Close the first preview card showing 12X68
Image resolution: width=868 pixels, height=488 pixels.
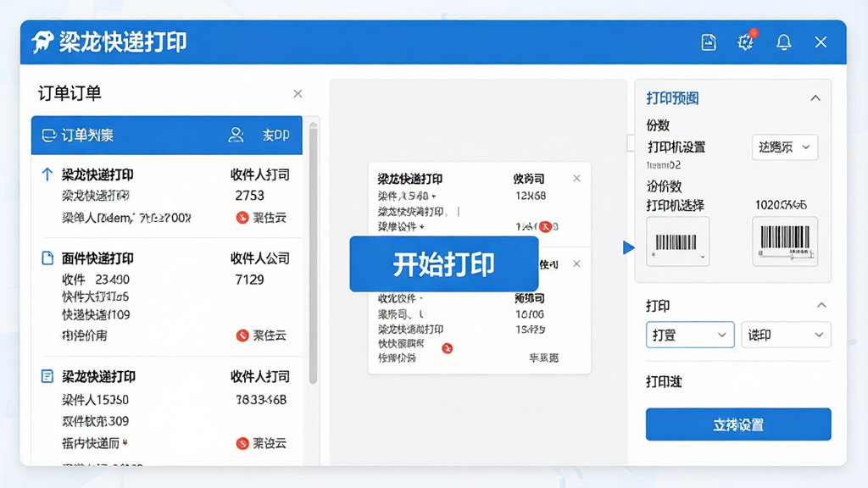pos(576,178)
